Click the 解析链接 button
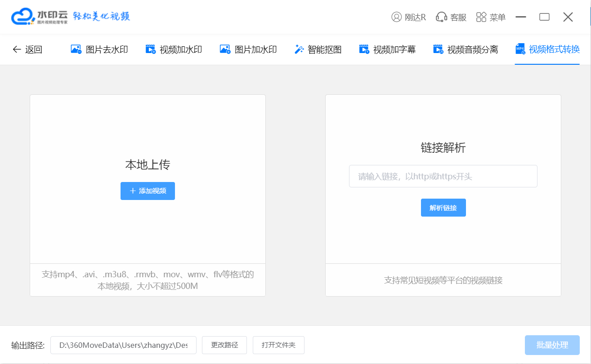The height and width of the screenshot is (364, 591). tap(443, 208)
